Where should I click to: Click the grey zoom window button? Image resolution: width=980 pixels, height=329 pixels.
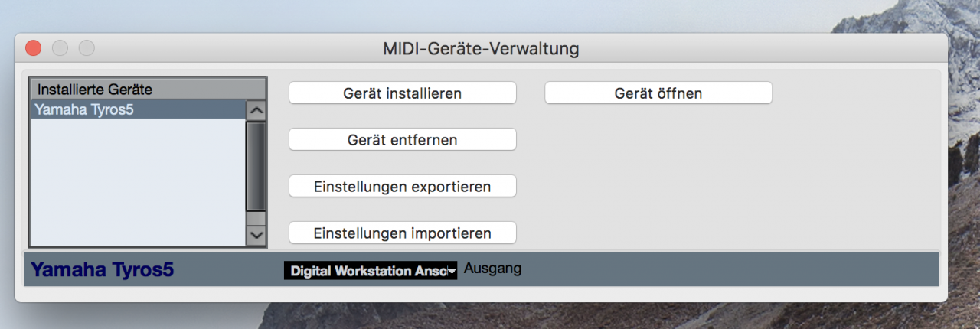(87, 48)
